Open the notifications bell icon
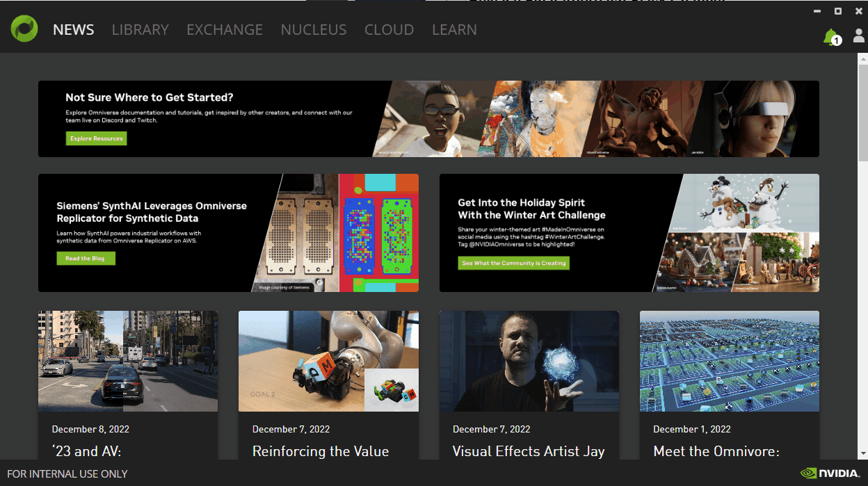This screenshot has width=868, height=486. coord(830,37)
